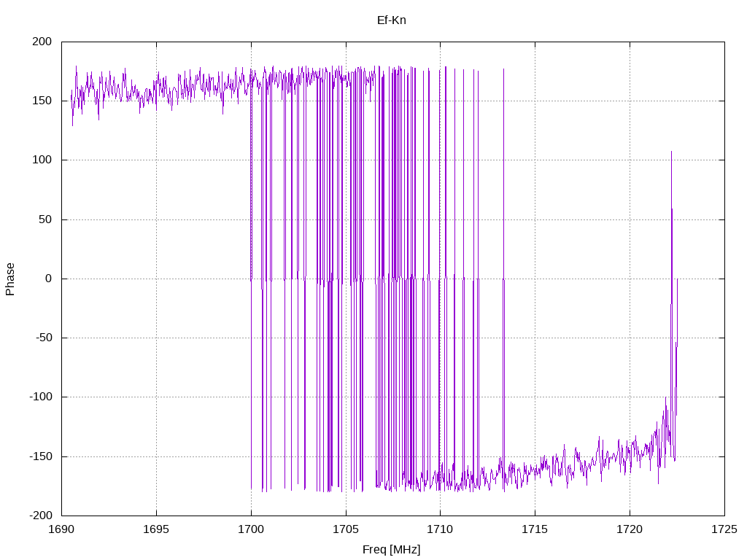Select the y-axis tick value "-50"
The image size is (747, 560).
43,338
